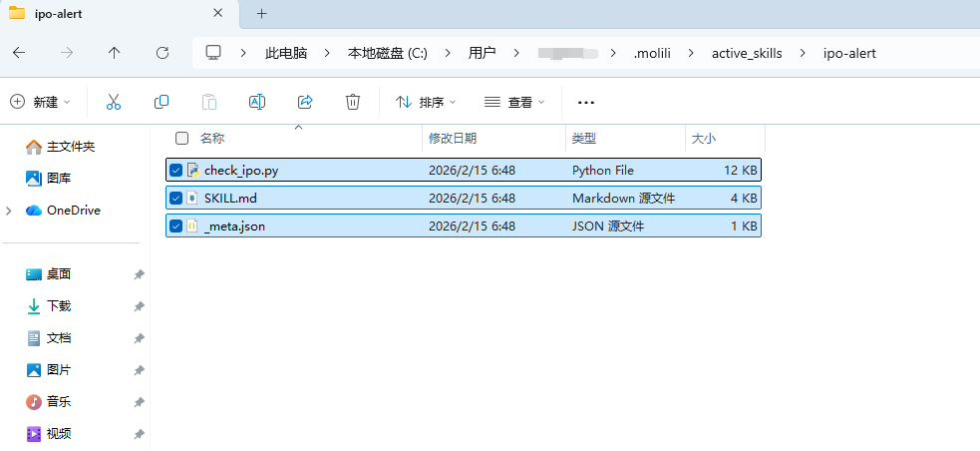Open 下载 (Downloads) in the sidebar
The width and height of the screenshot is (980, 451).
[58, 306]
